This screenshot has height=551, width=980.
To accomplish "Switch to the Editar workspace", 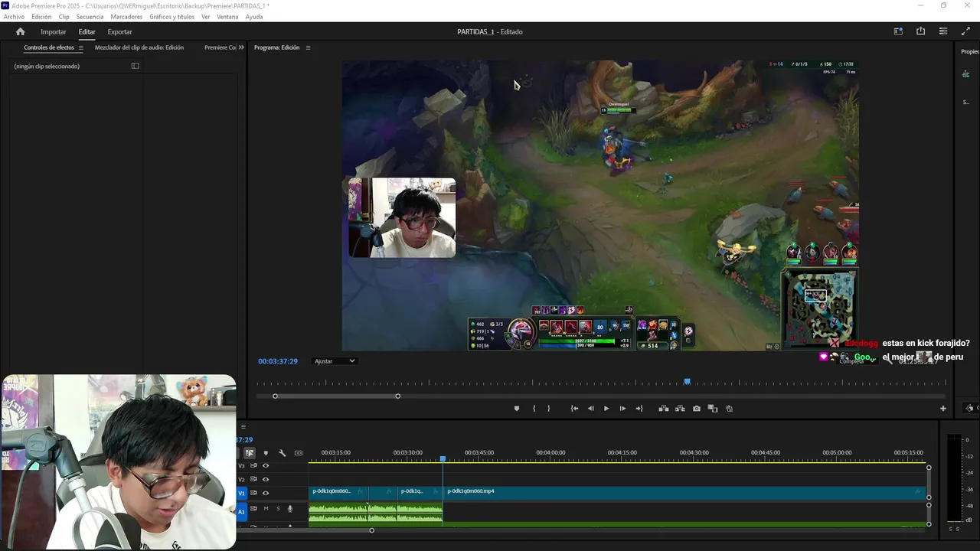I will 87,32.
